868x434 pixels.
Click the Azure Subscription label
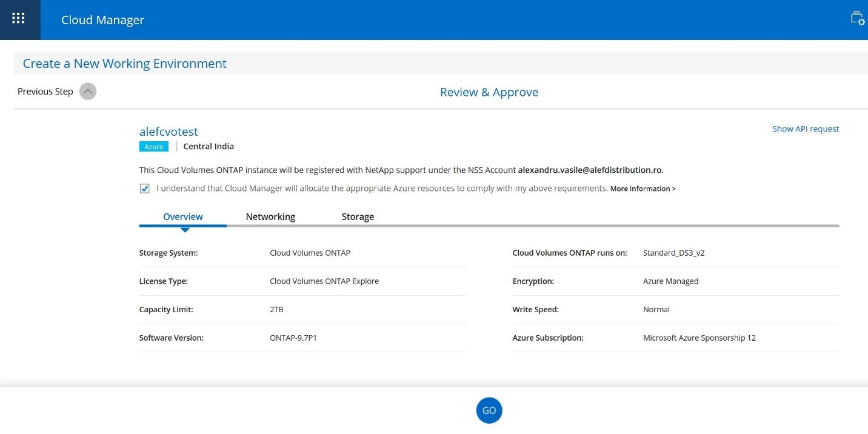pyautogui.click(x=548, y=338)
